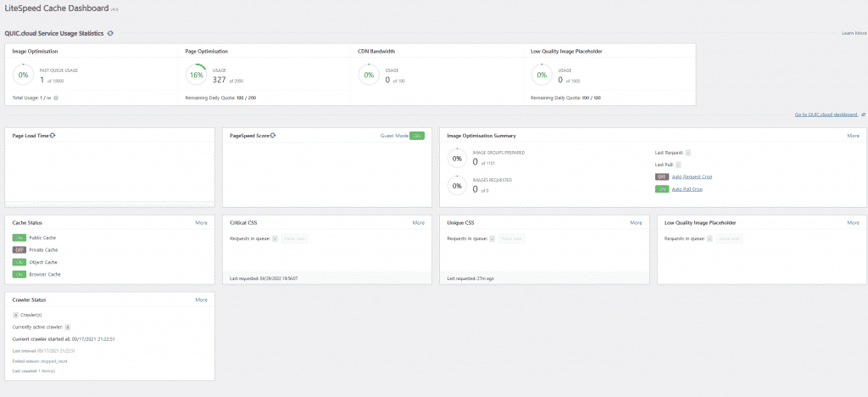Image resolution: width=868 pixels, height=397 pixels.
Task: Open More in Crawler Status panel
Action: (201, 299)
